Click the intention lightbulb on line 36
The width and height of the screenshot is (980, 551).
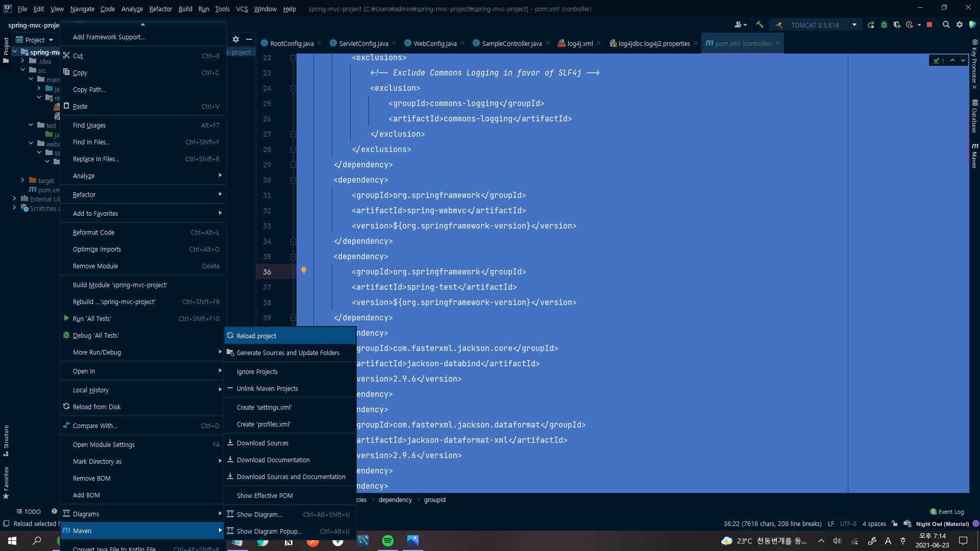pos(304,270)
